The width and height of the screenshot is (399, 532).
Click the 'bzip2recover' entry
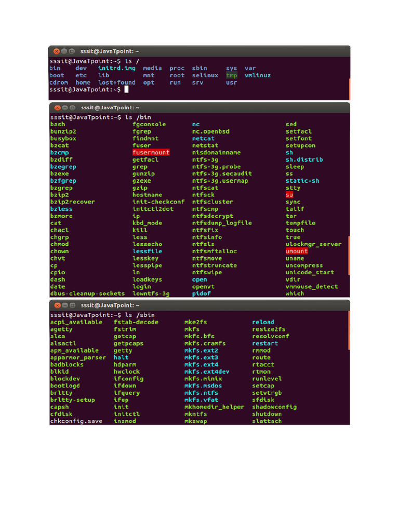(73, 202)
